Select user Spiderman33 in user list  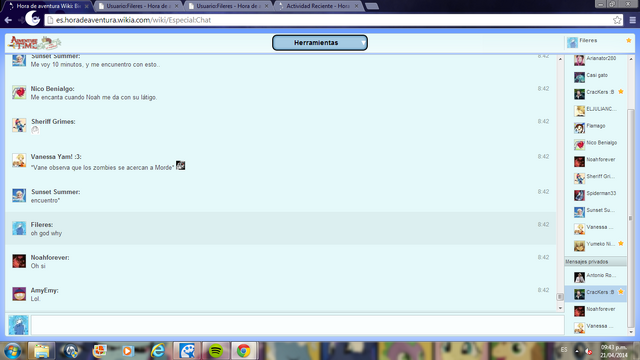coord(596,194)
